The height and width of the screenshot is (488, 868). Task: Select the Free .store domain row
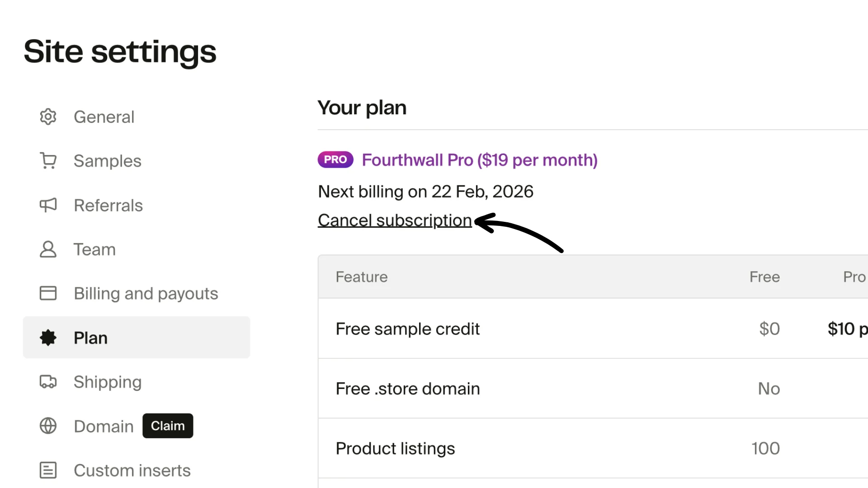click(407, 389)
